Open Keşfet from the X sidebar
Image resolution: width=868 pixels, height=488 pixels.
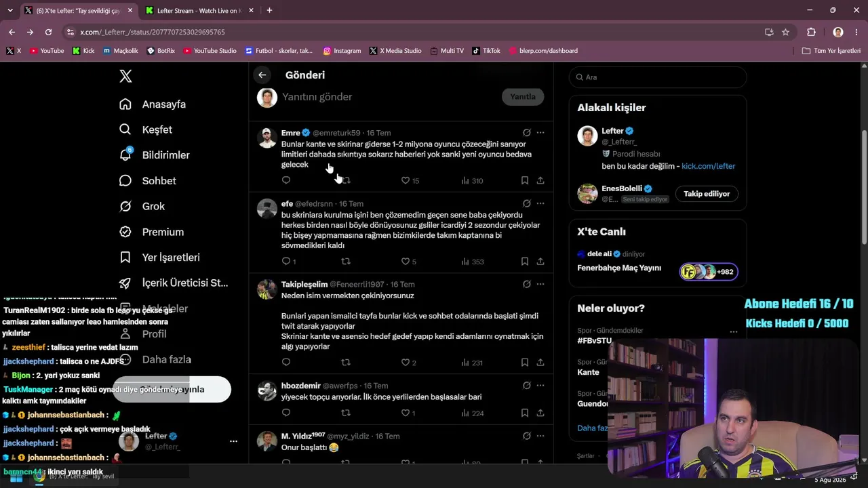click(146, 129)
